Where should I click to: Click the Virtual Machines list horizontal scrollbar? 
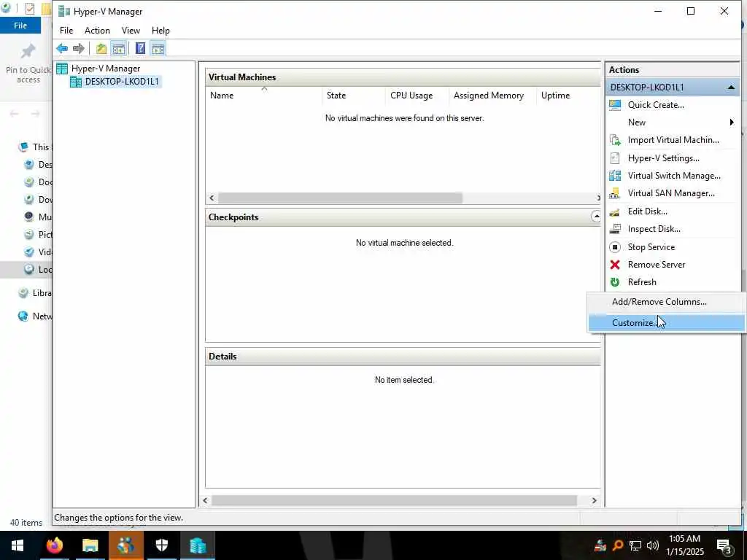340,198
